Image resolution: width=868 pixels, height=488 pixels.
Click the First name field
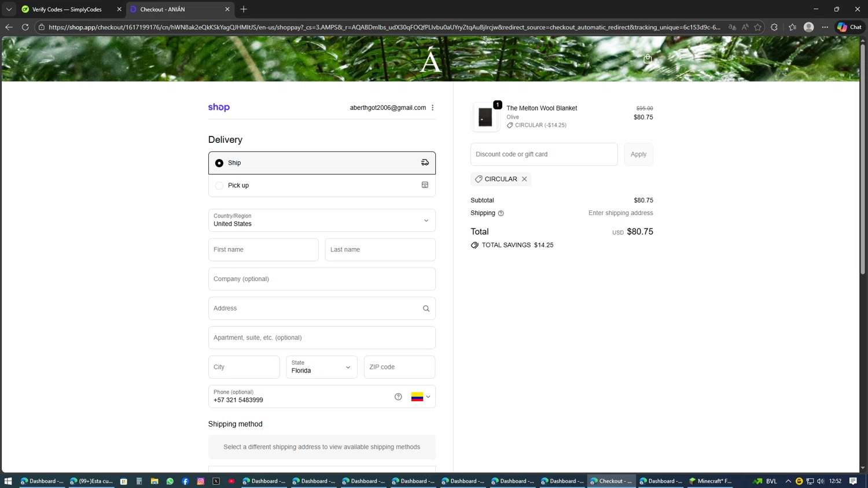(263, 250)
